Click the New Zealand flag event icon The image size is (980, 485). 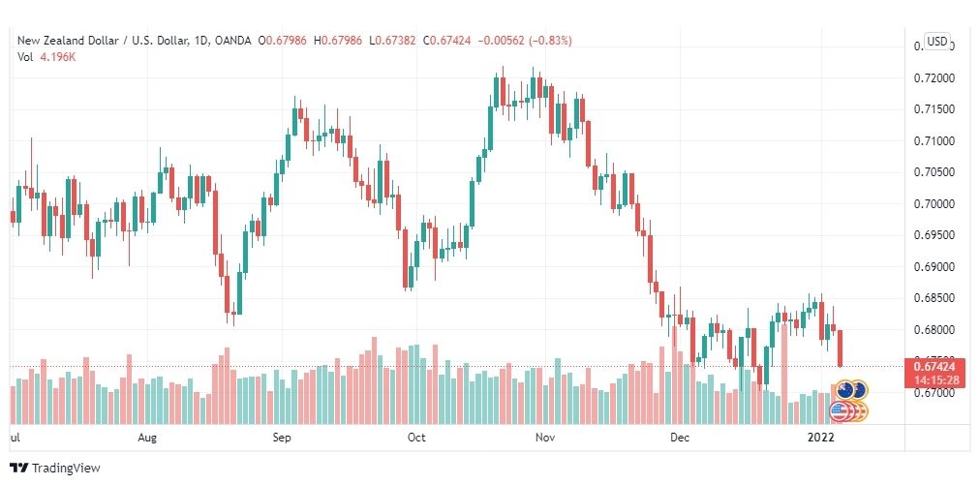point(845,391)
